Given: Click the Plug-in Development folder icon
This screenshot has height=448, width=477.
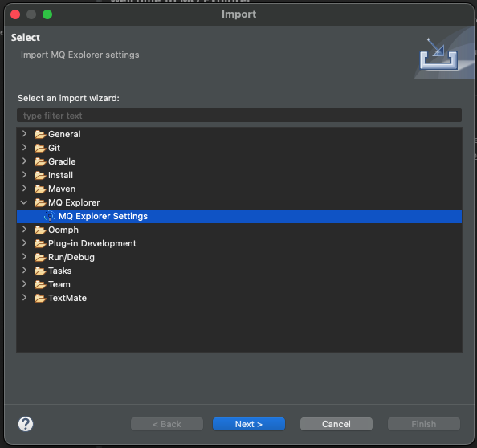Looking at the screenshot, I should coord(40,243).
